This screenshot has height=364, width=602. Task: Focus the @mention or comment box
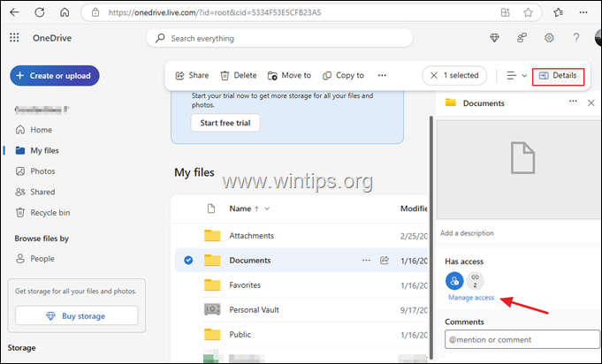tap(522, 339)
